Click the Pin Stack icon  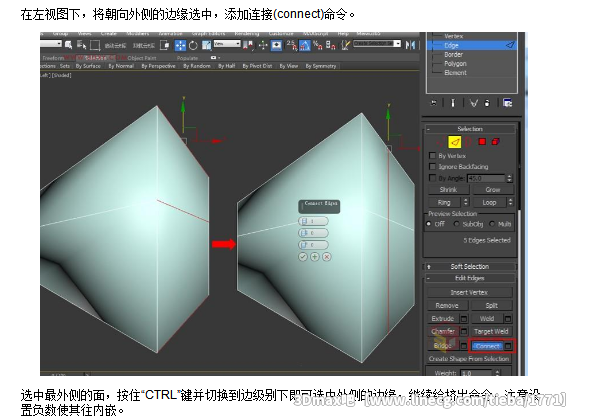434,103
